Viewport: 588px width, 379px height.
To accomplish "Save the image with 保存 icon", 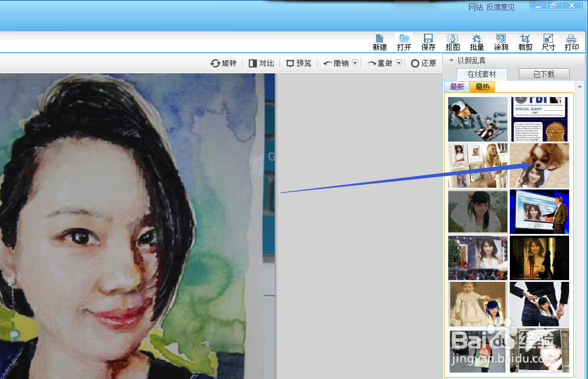I will (x=428, y=43).
